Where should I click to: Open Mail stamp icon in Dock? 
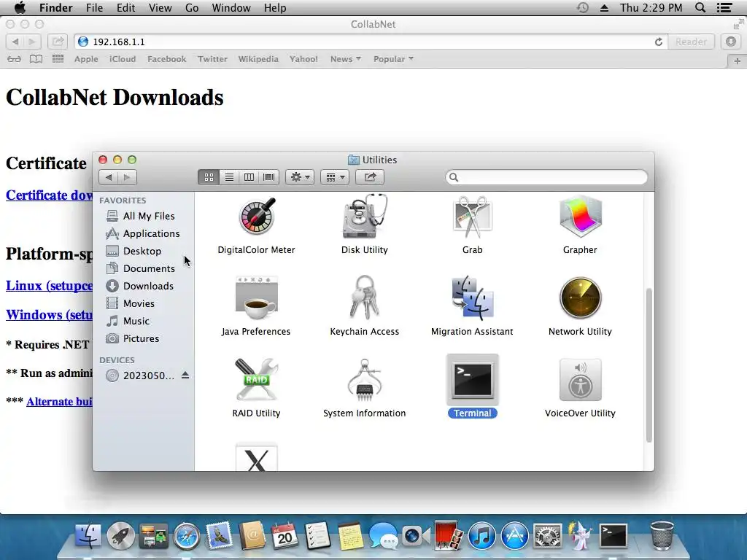tap(219, 534)
